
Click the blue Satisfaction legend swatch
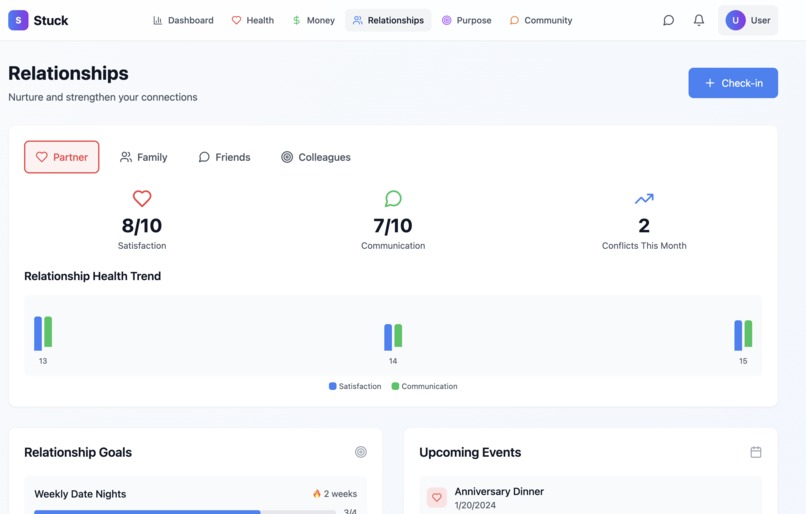coord(333,386)
